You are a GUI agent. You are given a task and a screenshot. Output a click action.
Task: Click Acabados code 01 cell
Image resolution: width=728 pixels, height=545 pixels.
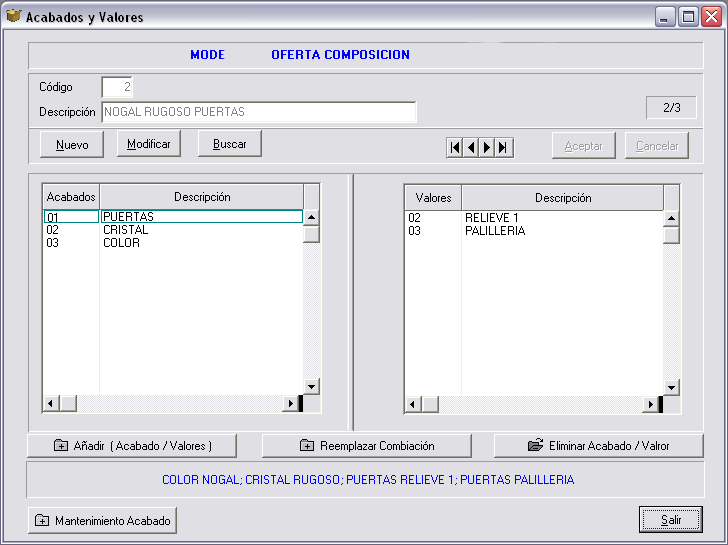(72, 216)
